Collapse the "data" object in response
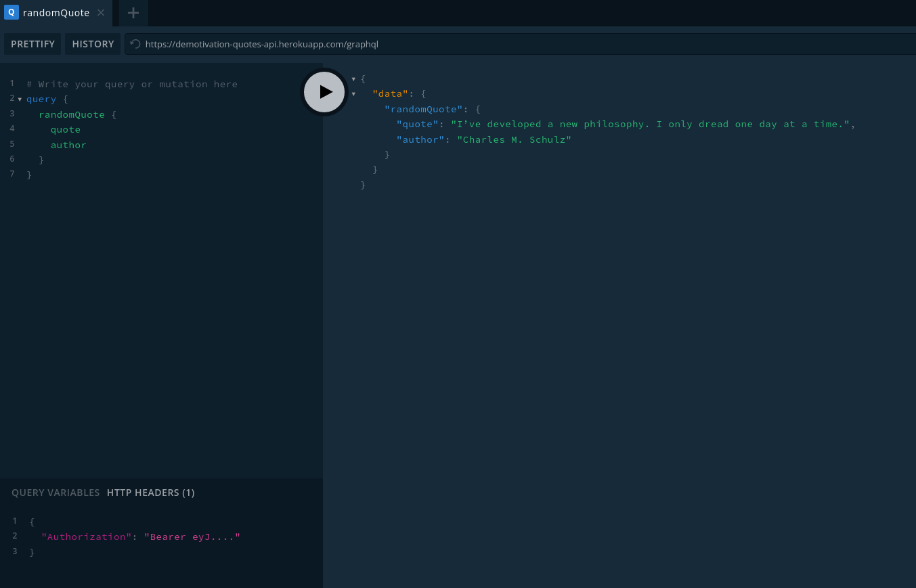The height and width of the screenshot is (588, 916). [353, 94]
